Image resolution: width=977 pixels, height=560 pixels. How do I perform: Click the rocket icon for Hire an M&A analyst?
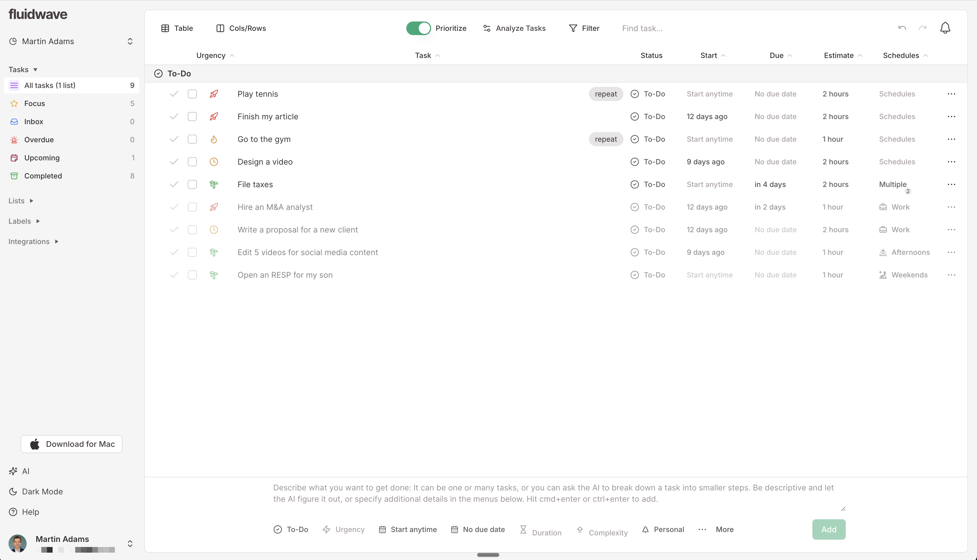(214, 207)
